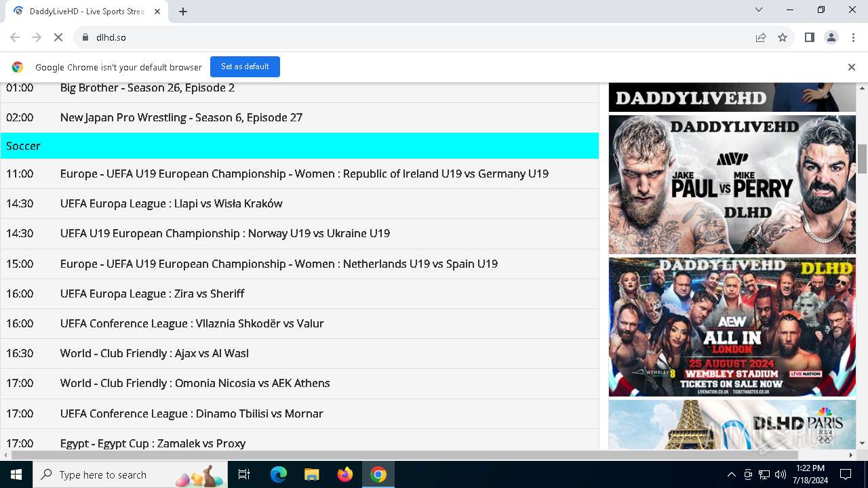The width and height of the screenshot is (868, 488).
Task: Select the DaddyLiveHD browser tab
Action: click(85, 12)
